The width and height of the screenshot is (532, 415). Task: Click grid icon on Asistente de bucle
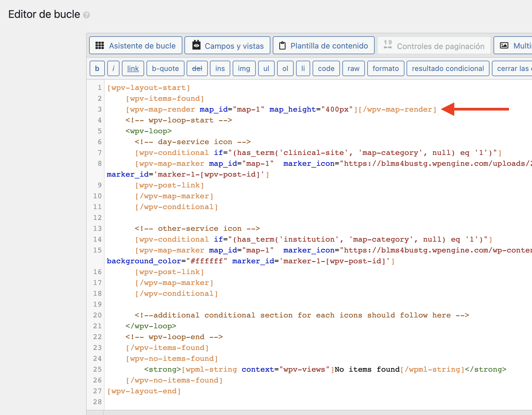point(99,46)
